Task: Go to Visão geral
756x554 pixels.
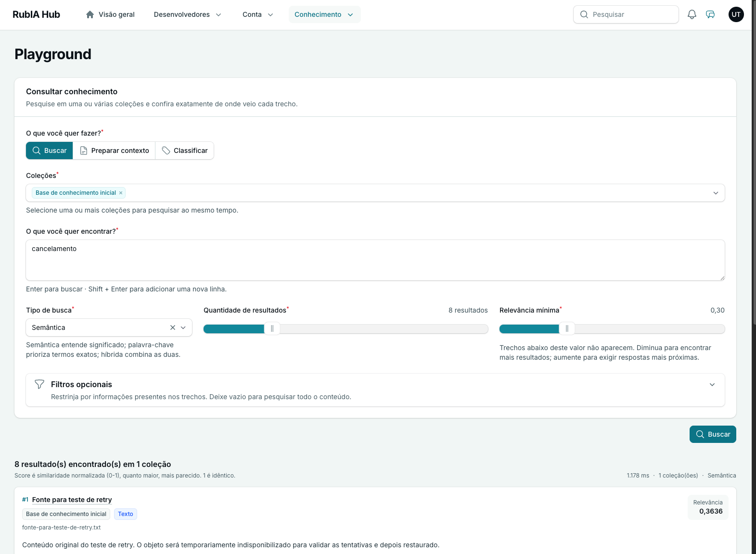Action: click(x=110, y=14)
